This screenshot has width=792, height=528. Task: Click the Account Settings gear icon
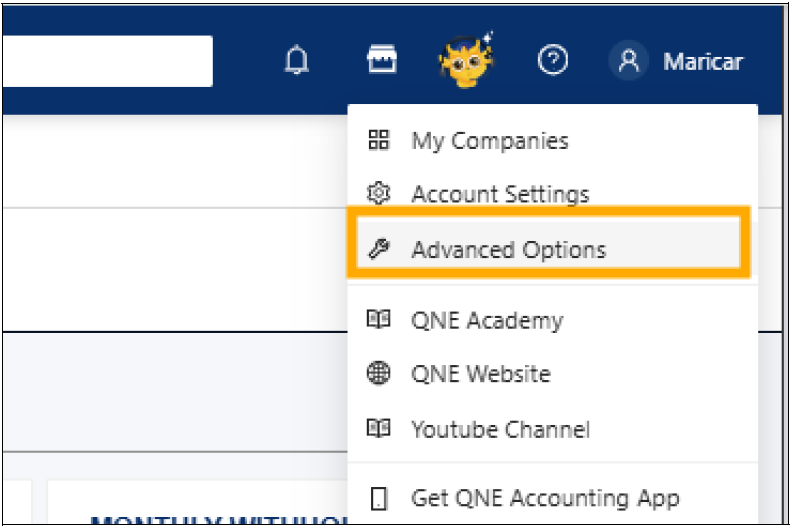click(378, 193)
